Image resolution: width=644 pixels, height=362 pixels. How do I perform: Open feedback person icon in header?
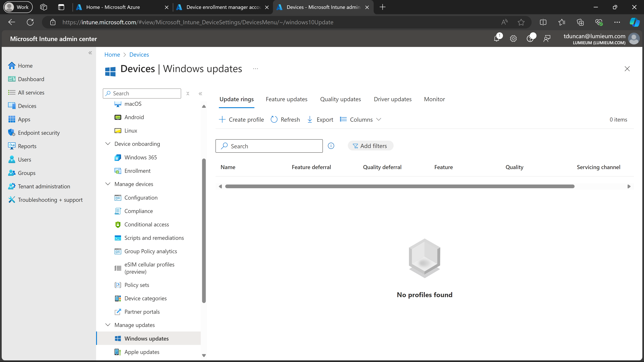[x=547, y=39]
